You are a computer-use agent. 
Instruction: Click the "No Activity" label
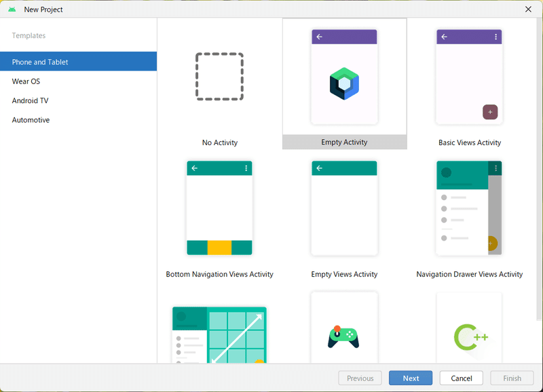point(219,142)
